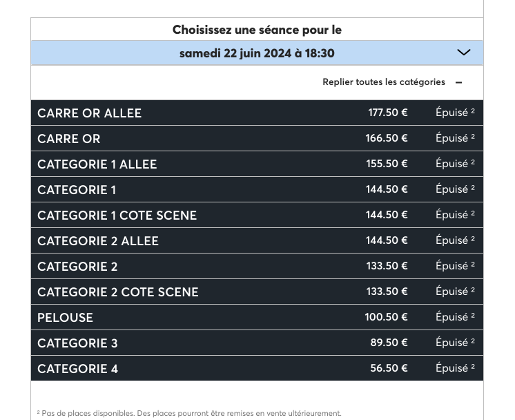The width and height of the screenshot is (515, 420).
Task: Click Épuisé status in CATEGORIE 3 row
Action: [x=455, y=343]
